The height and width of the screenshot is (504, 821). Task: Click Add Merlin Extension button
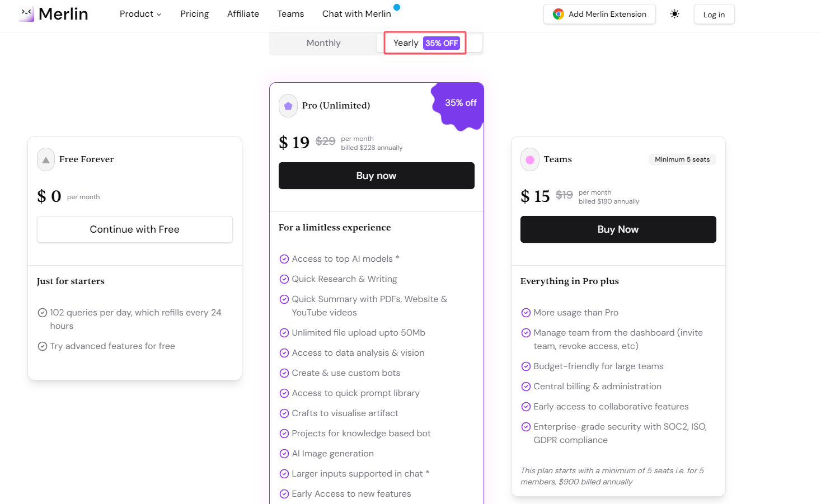pyautogui.click(x=599, y=14)
